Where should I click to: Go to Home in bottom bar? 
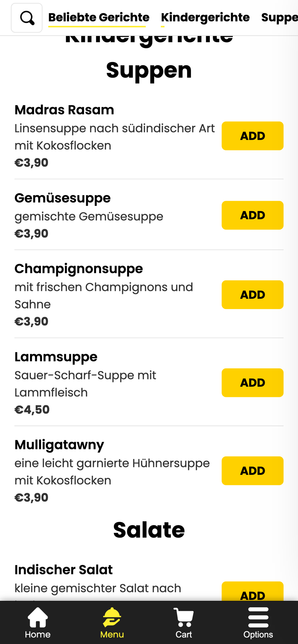click(38, 623)
